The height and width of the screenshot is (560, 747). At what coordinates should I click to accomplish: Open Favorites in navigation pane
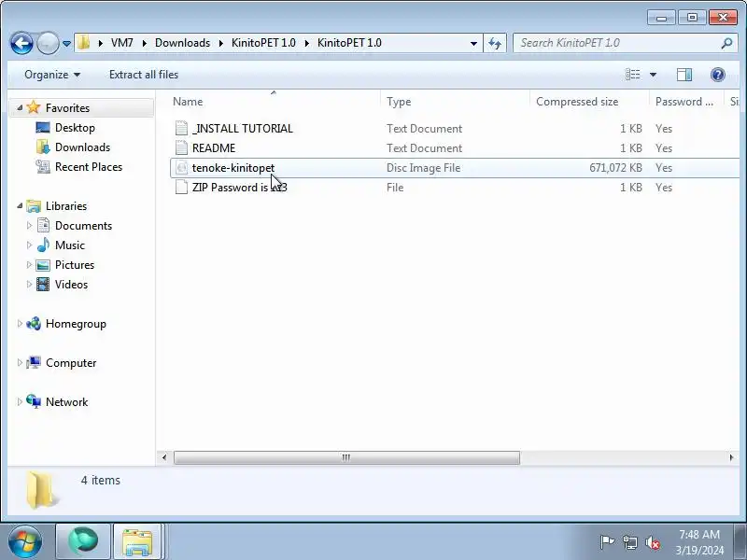click(x=67, y=108)
